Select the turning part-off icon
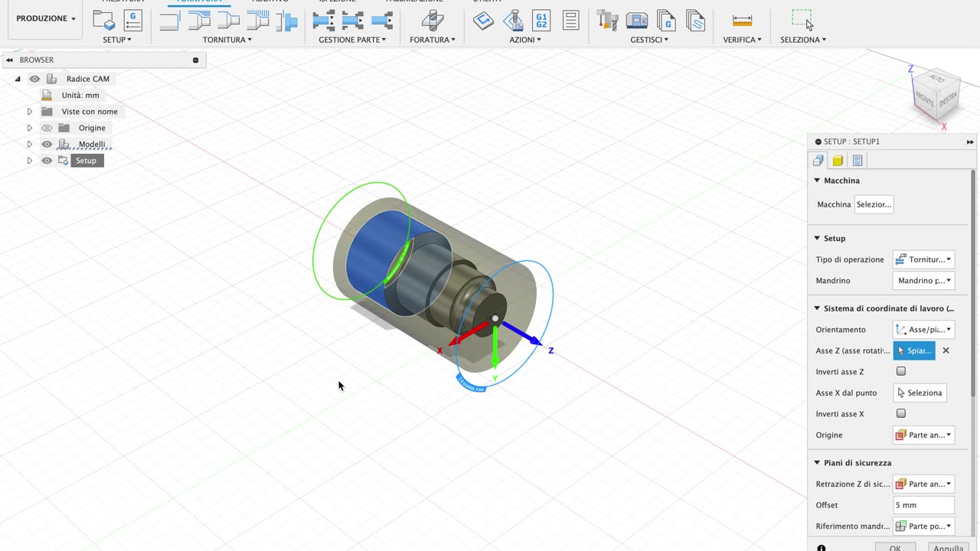980x551 pixels. click(x=286, y=21)
